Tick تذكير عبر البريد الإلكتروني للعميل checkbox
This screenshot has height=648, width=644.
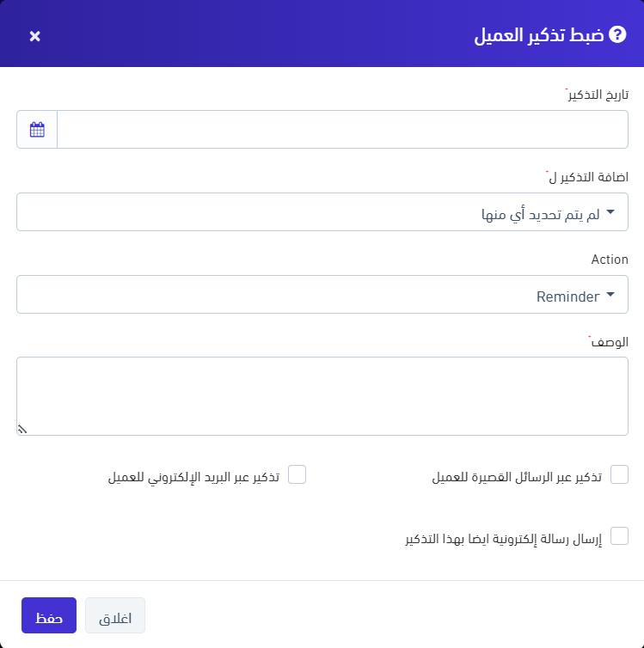[x=297, y=475]
